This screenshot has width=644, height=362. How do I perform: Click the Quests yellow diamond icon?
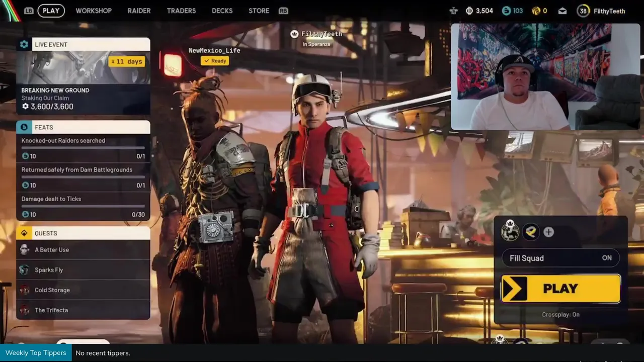[24, 233]
